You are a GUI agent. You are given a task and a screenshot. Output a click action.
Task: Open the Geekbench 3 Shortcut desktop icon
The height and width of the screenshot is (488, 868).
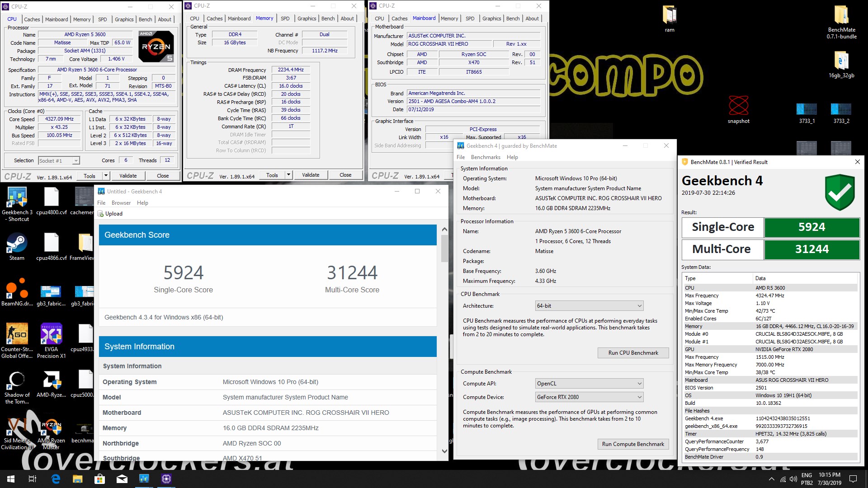[17, 204]
